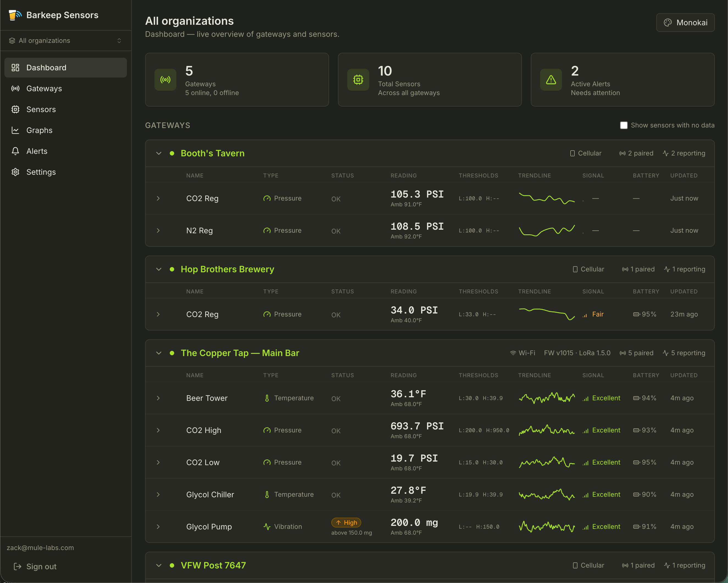Open The Copper Tap — Main Bar link

pyautogui.click(x=240, y=353)
